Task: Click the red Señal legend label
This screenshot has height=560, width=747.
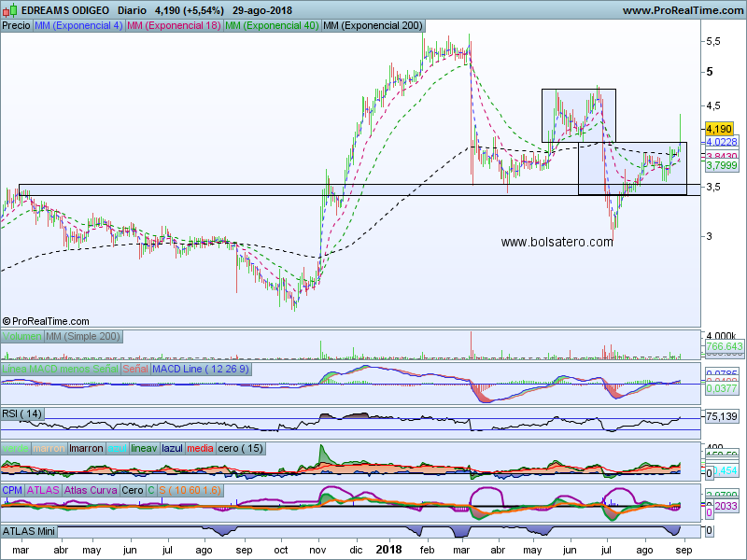Action: [x=135, y=370]
